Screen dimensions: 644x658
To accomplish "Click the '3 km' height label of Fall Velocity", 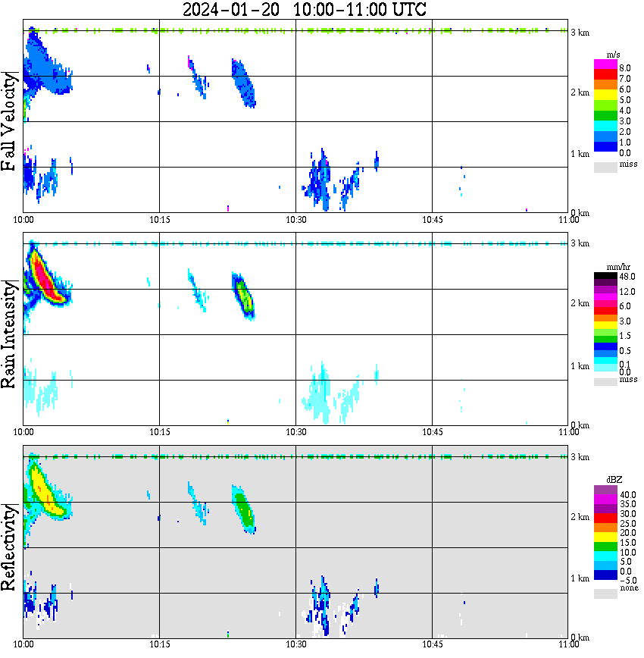I will (580, 33).
